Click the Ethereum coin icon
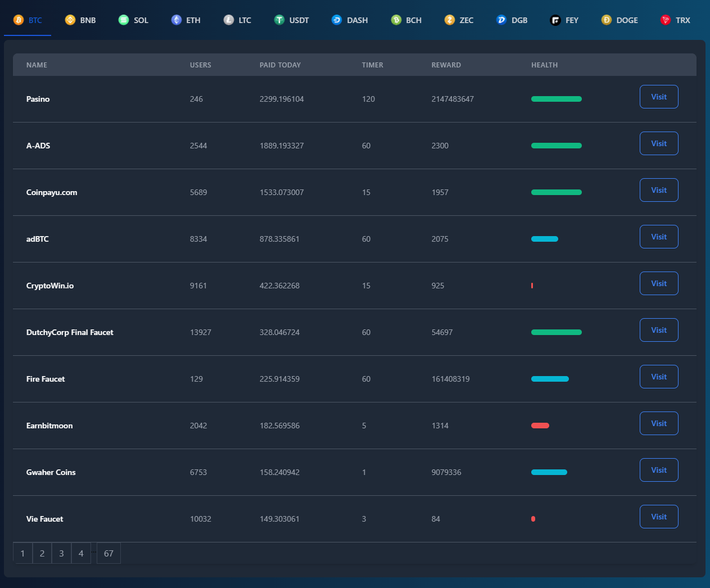710x588 pixels. 177,20
